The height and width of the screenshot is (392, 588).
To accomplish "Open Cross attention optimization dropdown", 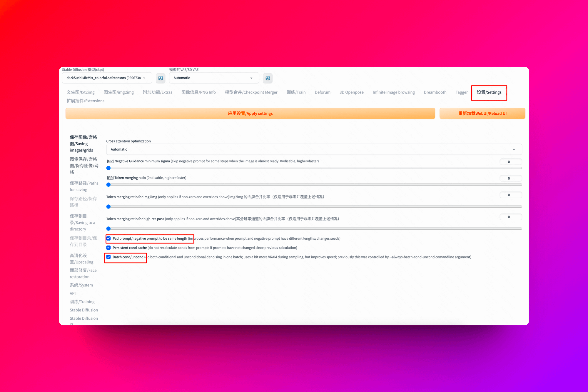I will pyautogui.click(x=314, y=149).
